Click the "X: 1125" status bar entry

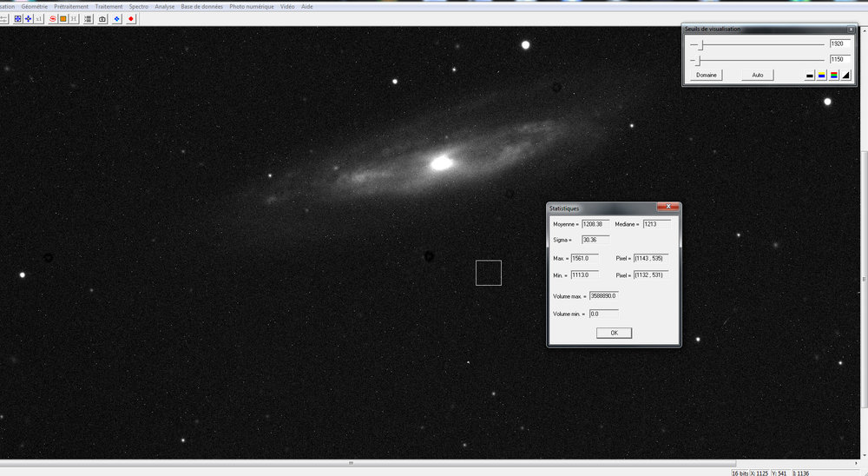pyautogui.click(x=759, y=473)
